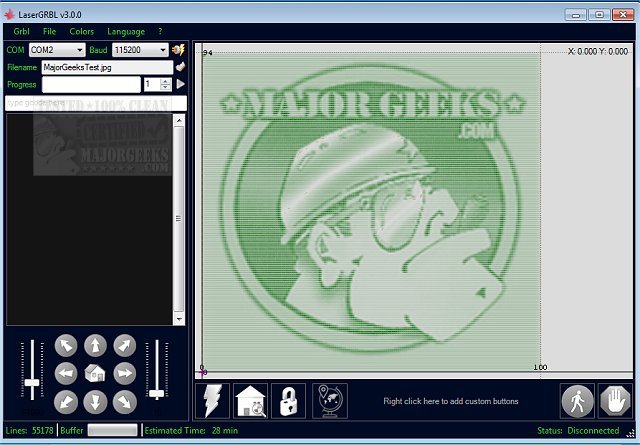Click the Progress bar field
Screen dimensions: 640x445
click(x=91, y=85)
